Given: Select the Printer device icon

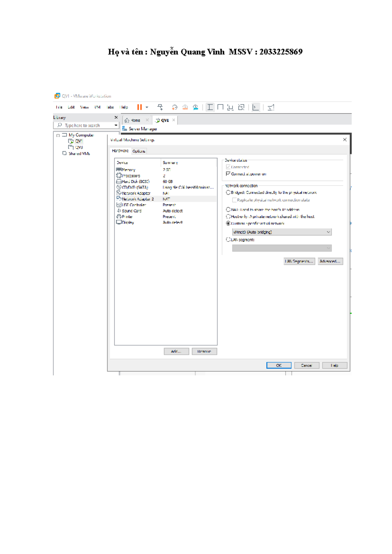Looking at the screenshot, I should [x=119, y=216].
